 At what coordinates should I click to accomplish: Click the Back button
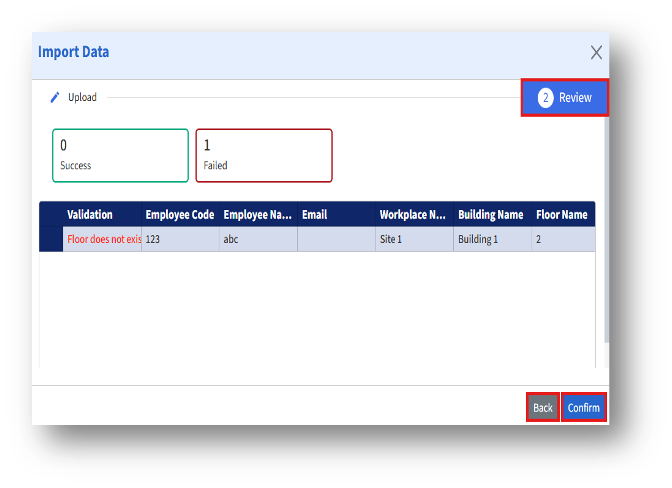pyautogui.click(x=543, y=407)
